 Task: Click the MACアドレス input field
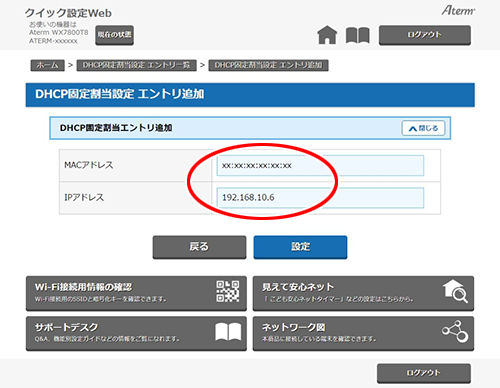click(320, 165)
